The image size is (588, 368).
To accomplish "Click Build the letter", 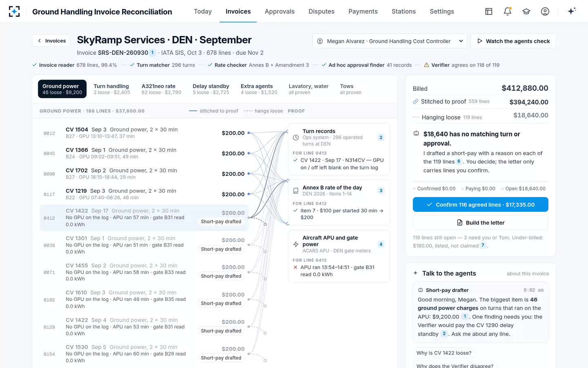I will (481, 222).
